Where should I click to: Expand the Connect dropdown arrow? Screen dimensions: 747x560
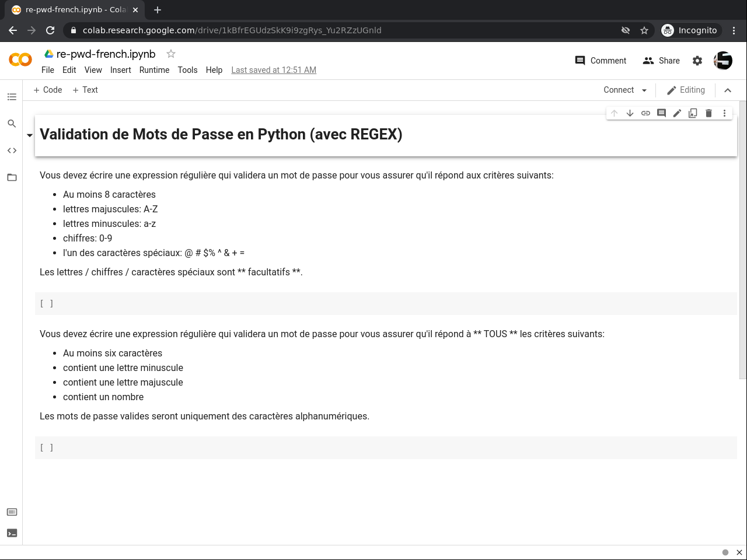coord(644,90)
